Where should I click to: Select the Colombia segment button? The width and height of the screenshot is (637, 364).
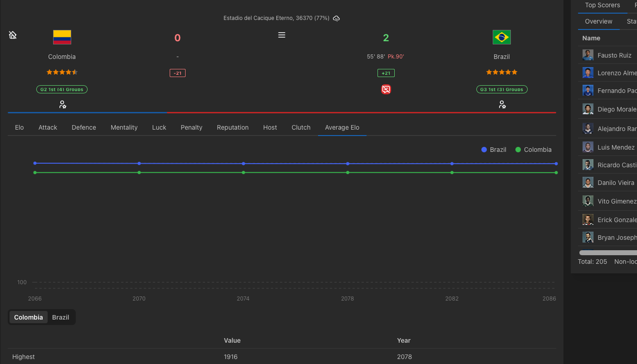click(29, 317)
